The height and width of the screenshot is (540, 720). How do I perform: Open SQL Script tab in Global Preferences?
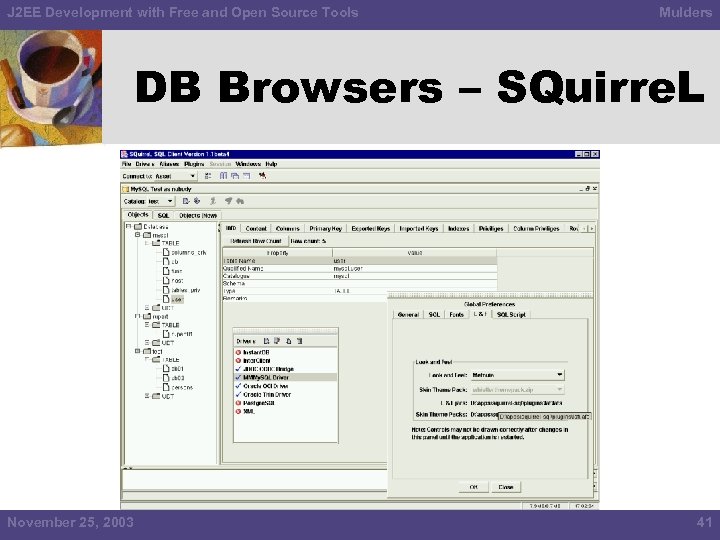[511, 315]
